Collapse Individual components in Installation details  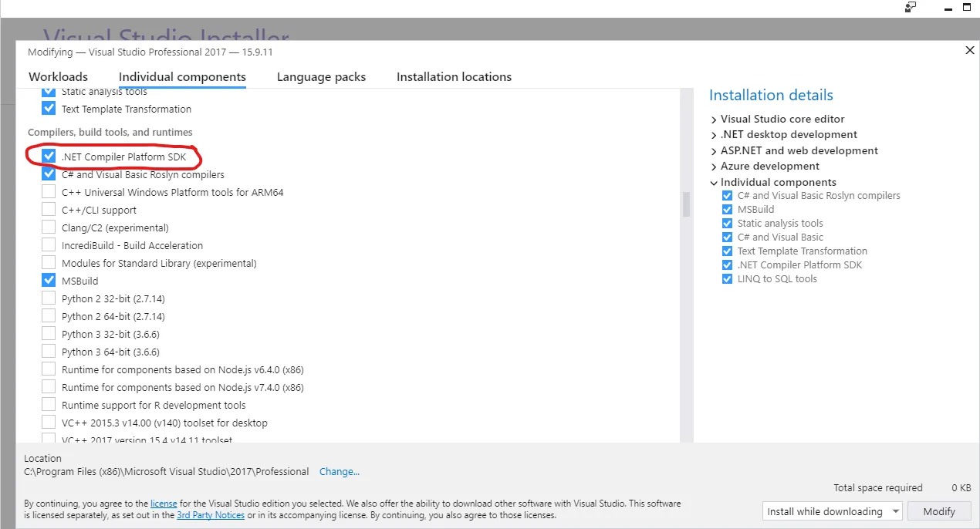714,183
